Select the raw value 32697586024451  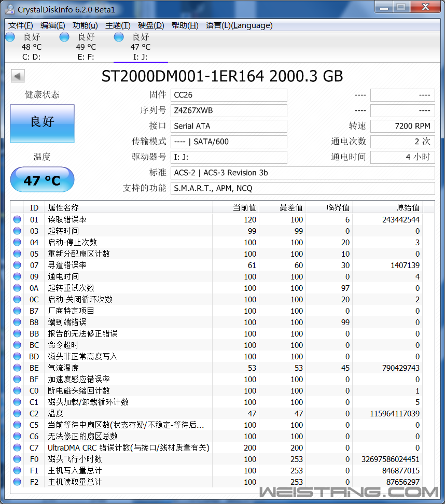(391, 459)
